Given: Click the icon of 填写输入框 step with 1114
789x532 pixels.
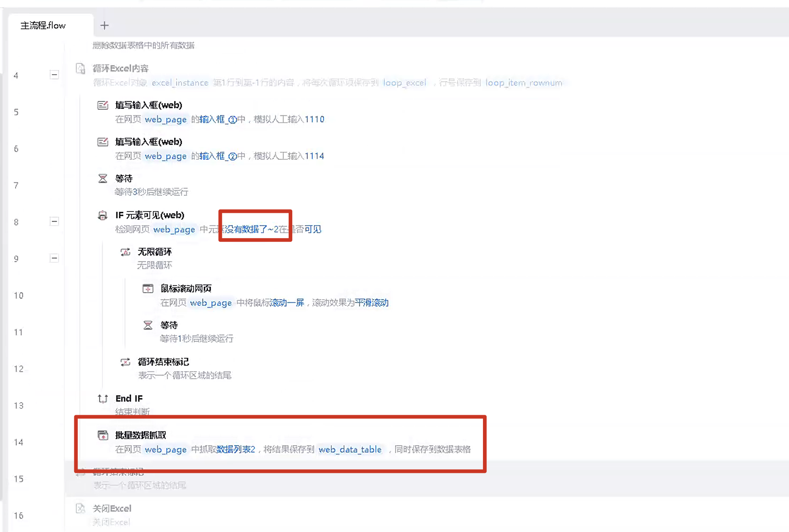Looking at the screenshot, I should pyautogui.click(x=103, y=142).
